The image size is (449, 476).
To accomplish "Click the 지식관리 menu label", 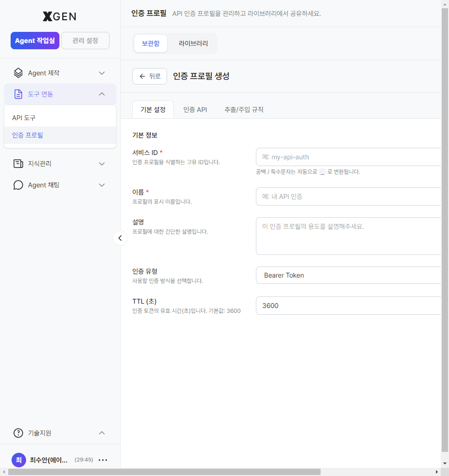I will (x=40, y=164).
